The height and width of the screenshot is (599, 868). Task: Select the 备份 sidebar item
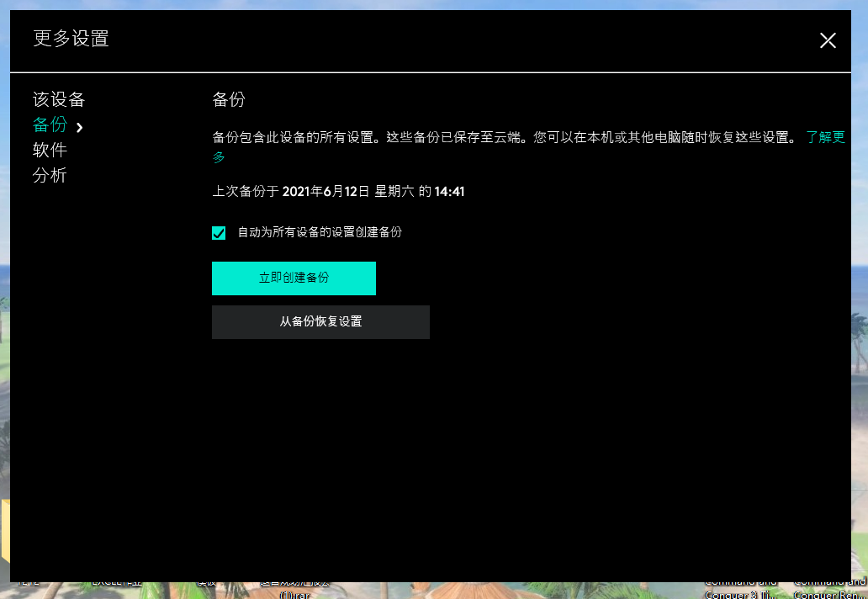(50, 125)
